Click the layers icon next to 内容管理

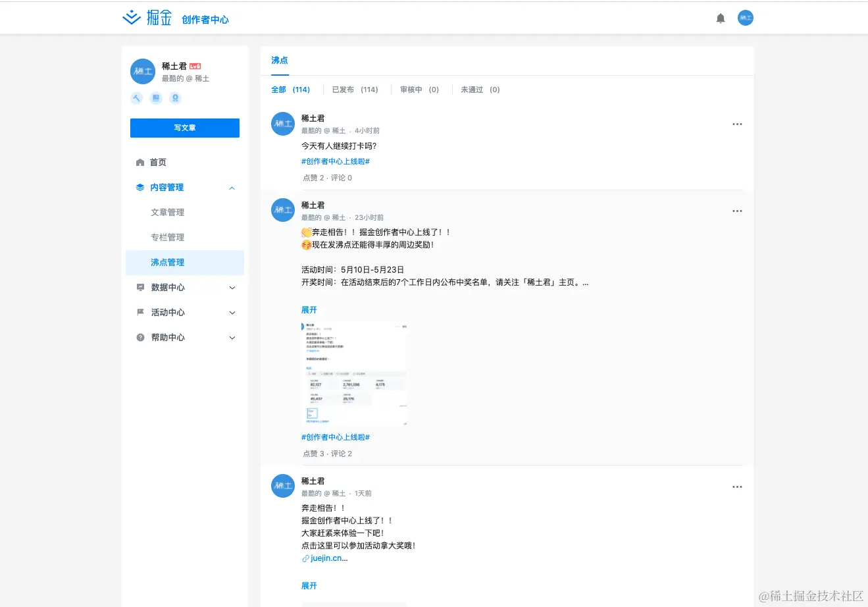140,188
